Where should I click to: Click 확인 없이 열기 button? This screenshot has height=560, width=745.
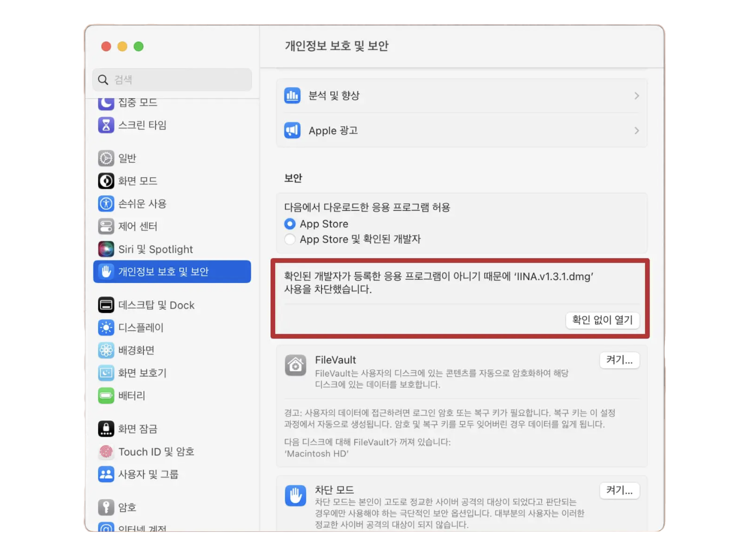click(x=602, y=320)
